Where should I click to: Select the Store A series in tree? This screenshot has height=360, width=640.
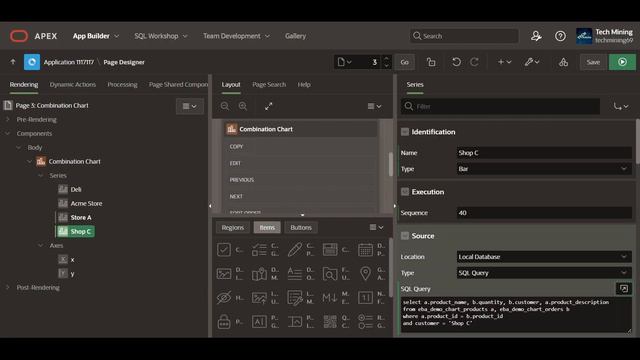[x=81, y=218]
